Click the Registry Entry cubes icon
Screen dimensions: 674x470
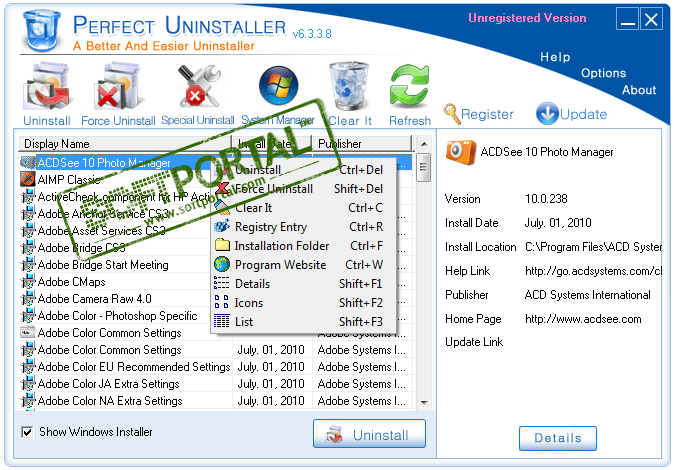[x=222, y=226]
